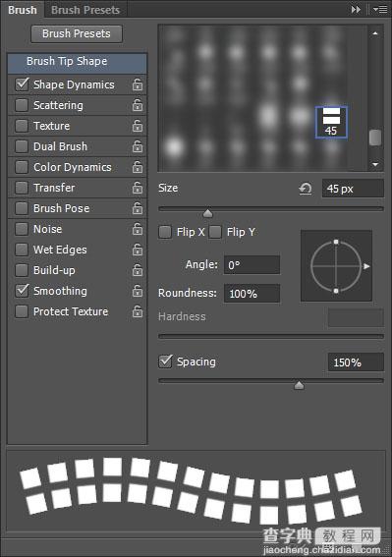Toggle lock icon for Color Dynamics

click(x=138, y=167)
